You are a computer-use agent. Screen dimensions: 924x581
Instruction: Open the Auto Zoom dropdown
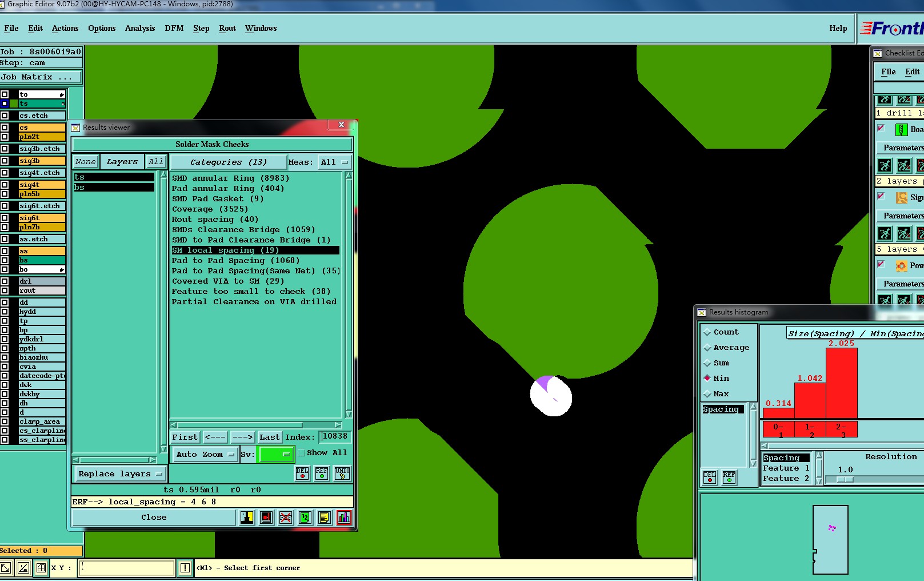pos(206,455)
